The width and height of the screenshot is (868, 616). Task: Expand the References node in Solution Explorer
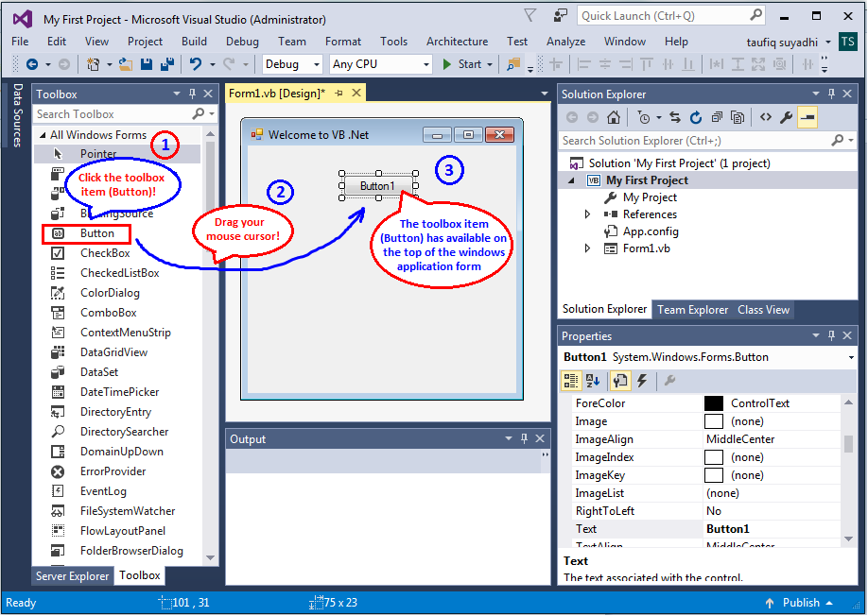point(586,214)
